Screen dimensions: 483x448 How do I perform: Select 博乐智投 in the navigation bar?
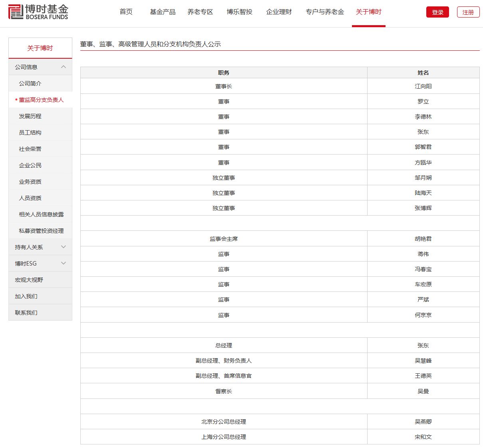click(239, 12)
